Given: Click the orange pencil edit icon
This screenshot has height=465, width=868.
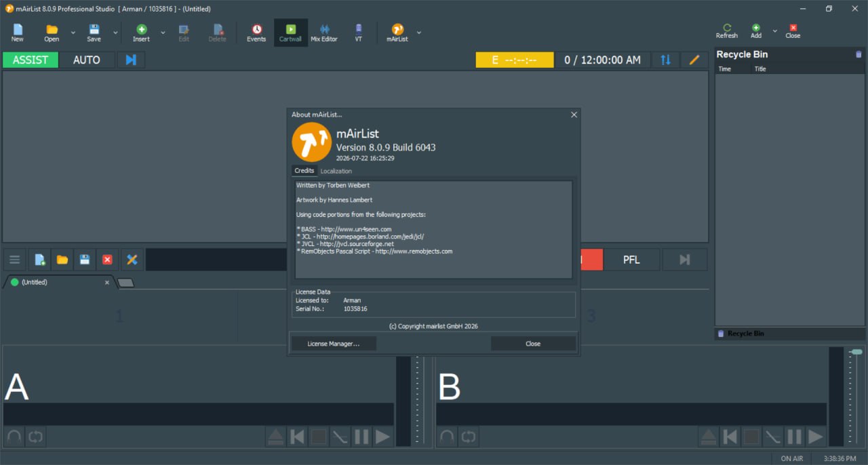Looking at the screenshot, I should click(694, 60).
